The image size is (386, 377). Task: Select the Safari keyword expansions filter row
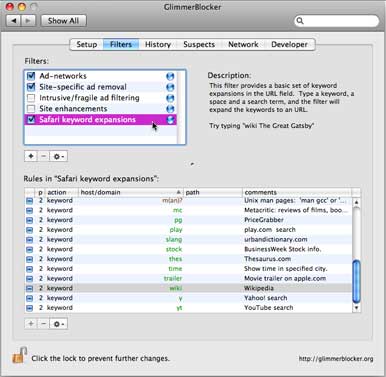100,120
